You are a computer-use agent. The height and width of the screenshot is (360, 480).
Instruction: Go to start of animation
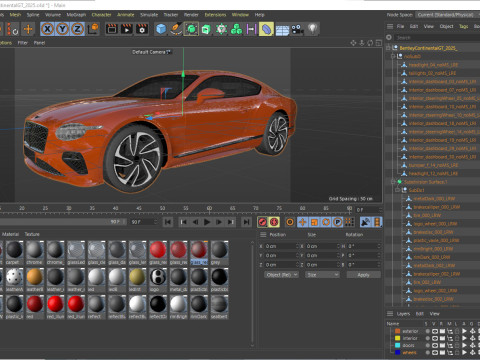click(168, 222)
